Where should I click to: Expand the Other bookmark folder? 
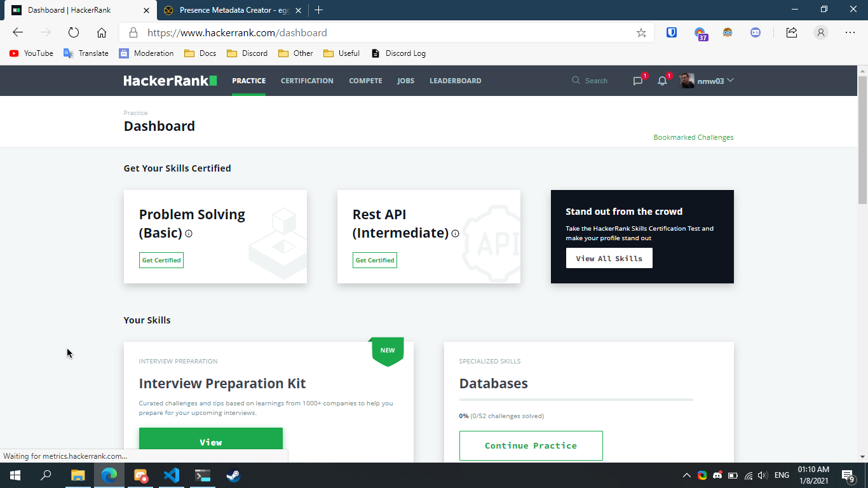[x=295, y=53]
